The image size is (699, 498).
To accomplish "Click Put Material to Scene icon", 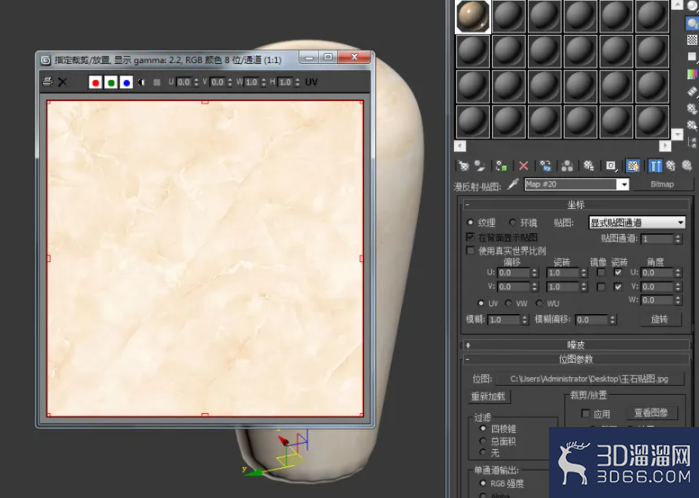I will (480, 166).
